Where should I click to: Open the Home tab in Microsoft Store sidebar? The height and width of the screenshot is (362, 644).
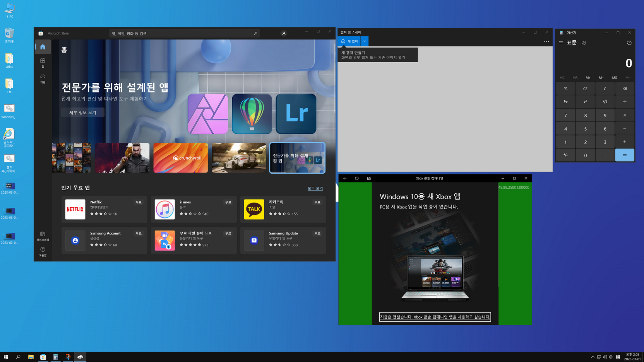[43, 47]
